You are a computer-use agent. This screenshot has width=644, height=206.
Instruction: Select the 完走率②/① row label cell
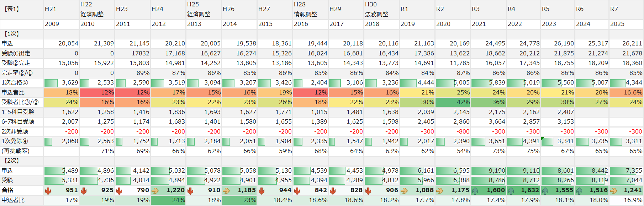pos(21,73)
